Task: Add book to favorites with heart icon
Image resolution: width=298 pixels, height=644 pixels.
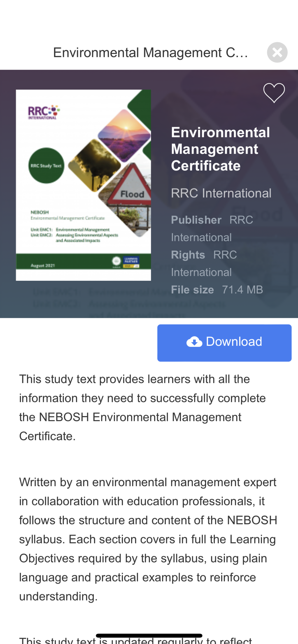Action: (274, 93)
